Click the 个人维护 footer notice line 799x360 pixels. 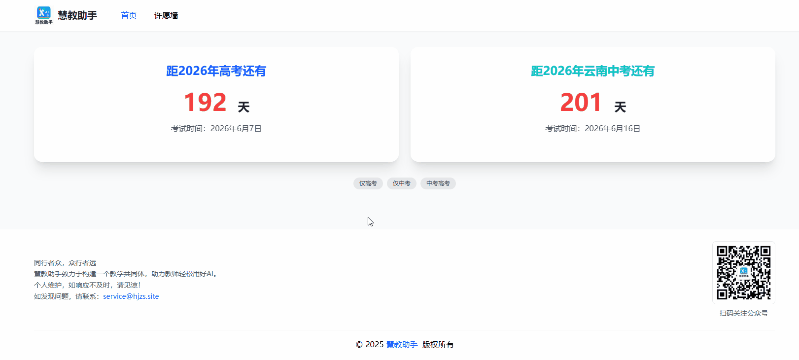click(x=87, y=285)
